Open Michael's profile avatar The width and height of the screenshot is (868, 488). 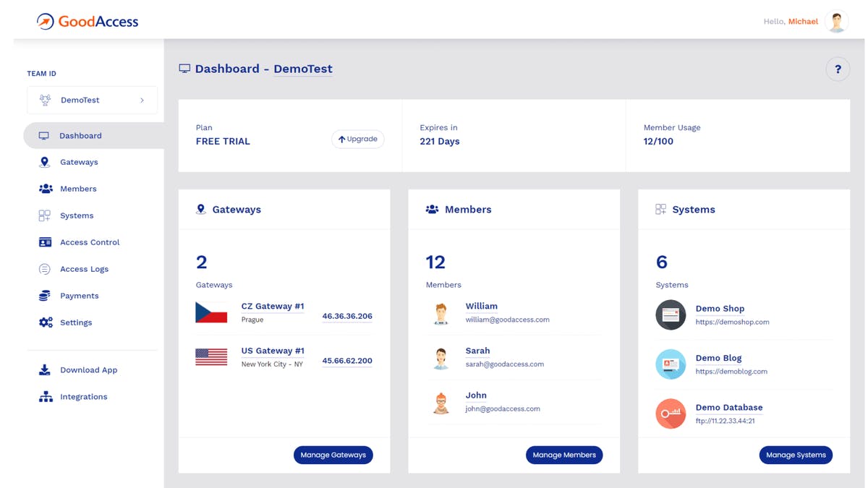(837, 21)
